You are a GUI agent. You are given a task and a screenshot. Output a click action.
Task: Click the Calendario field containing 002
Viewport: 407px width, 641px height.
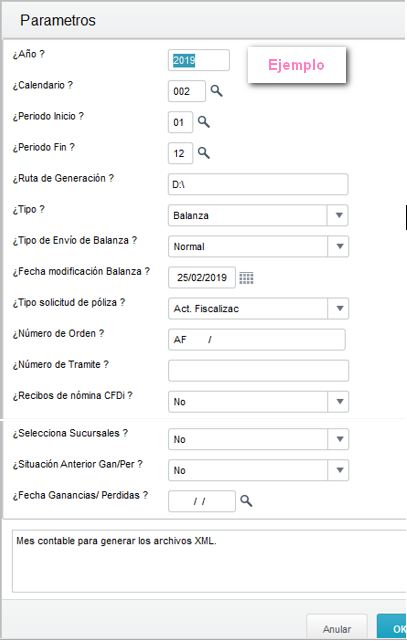(187, 91)
